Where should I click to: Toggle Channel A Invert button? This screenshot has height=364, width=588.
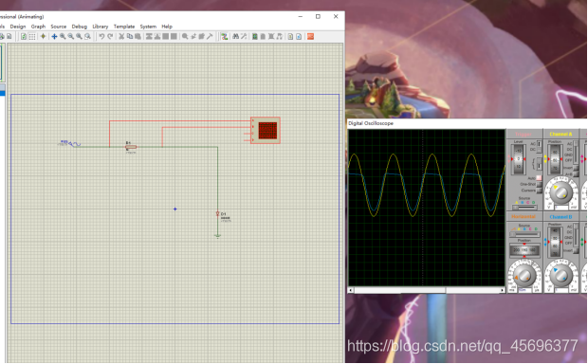point(576,168)
